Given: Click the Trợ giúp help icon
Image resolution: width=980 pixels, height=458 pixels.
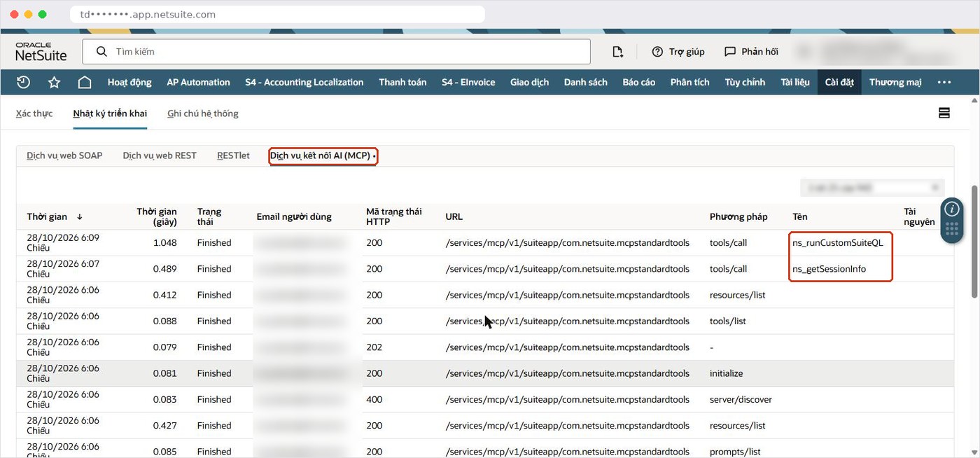Looking at the screenshot, I should pos(678,52).
